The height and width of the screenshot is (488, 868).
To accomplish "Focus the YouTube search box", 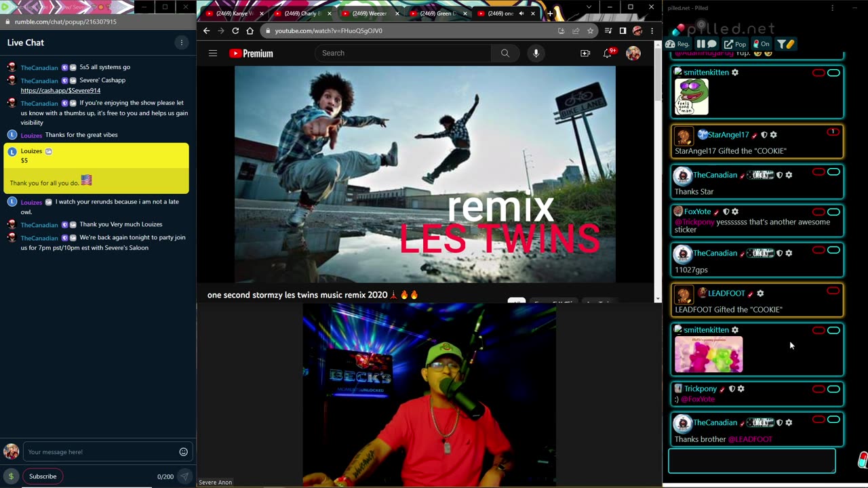I will (403, 53).
